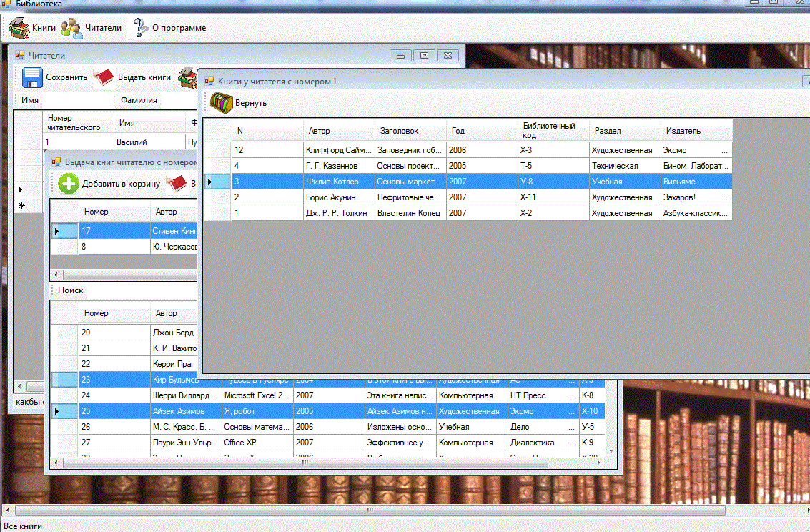This screenshot has height=532, width=810.
Task: Click the Вернуть treasure chest icon
Action: [222, 103]
